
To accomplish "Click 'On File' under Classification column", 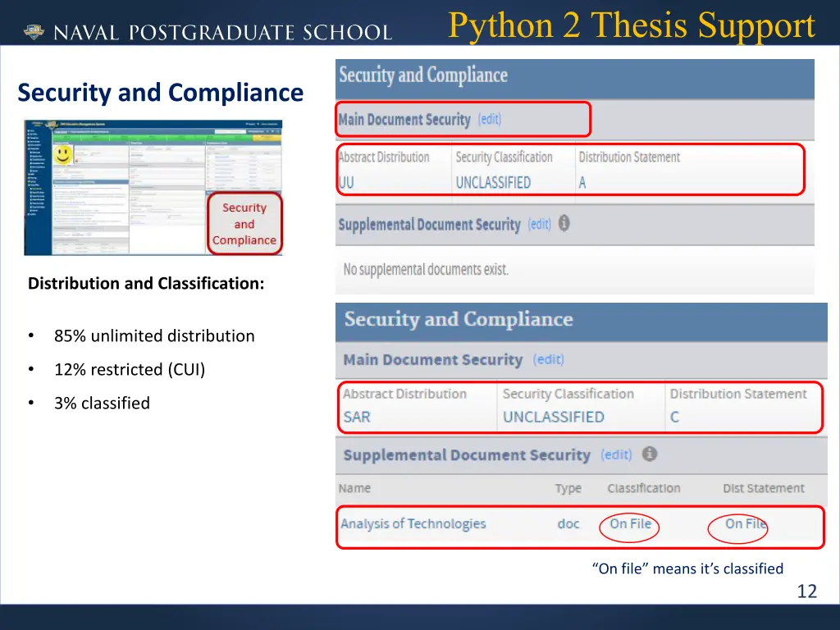I will (631, 523).
